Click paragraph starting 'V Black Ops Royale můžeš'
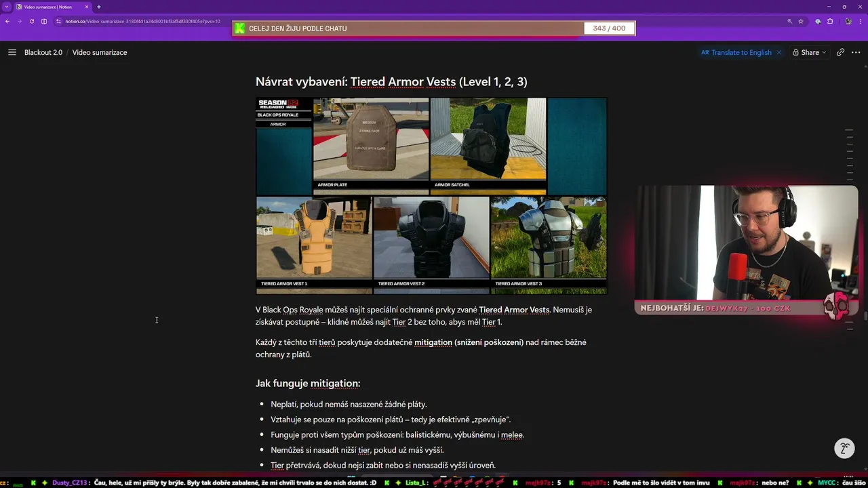The image size is (868, 488). [424, 316]
